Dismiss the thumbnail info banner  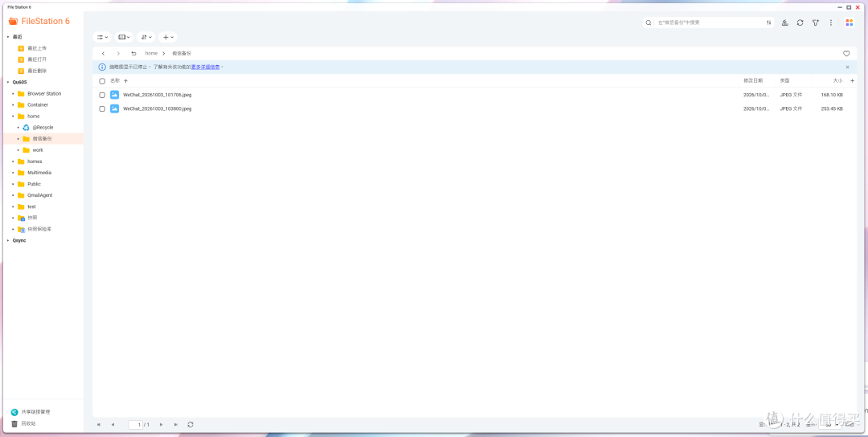click(x=847, y=67)
